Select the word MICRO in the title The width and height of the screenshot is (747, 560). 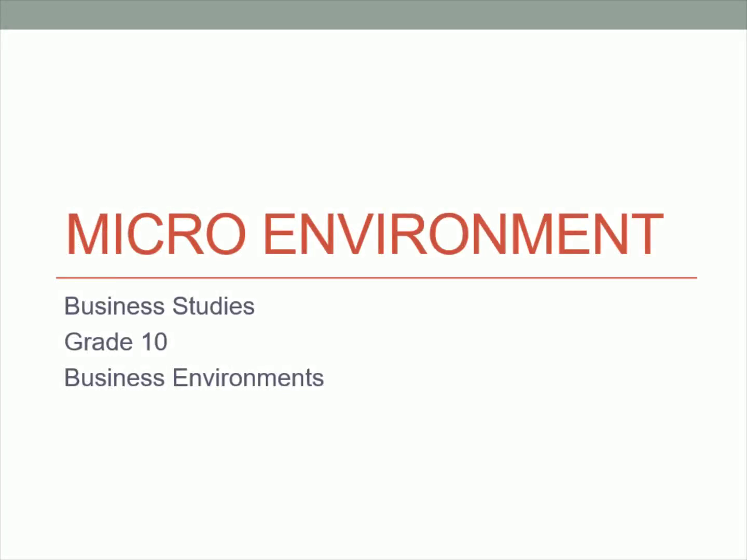[155, 234]
